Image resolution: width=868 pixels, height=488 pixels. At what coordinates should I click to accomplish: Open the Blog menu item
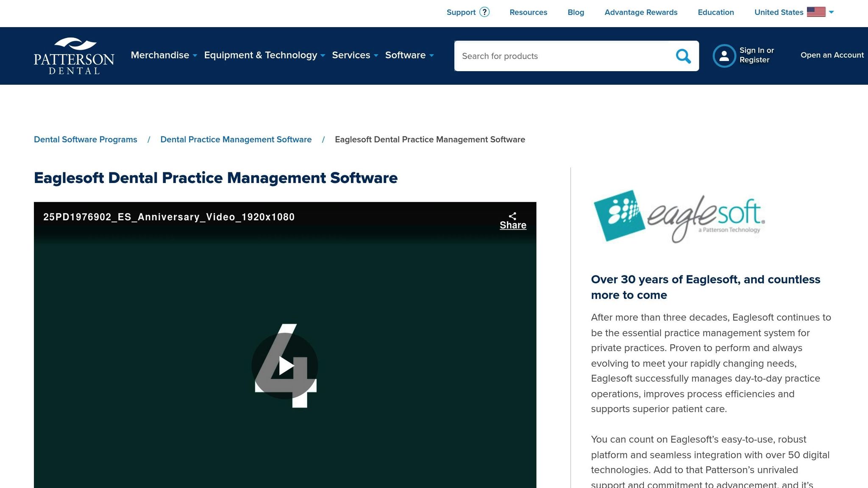point(576,12)
